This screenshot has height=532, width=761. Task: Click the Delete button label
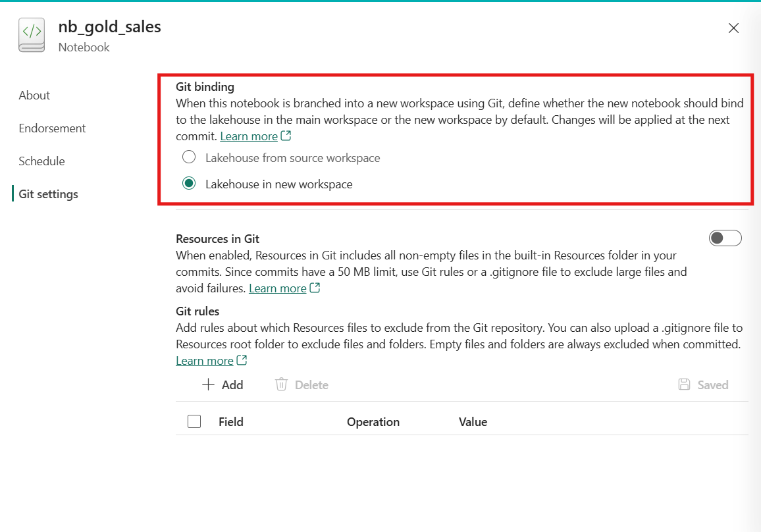pyautogui.click(x=311, y=385)
